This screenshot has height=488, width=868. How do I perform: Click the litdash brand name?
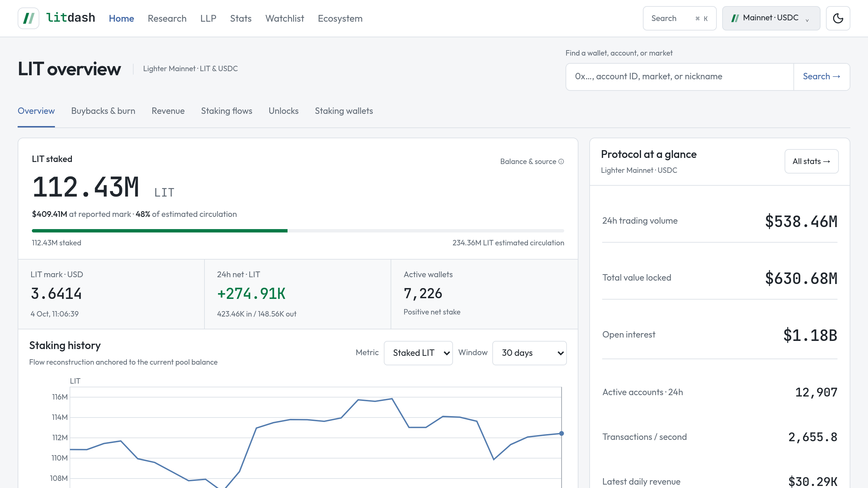click(71, 18)
